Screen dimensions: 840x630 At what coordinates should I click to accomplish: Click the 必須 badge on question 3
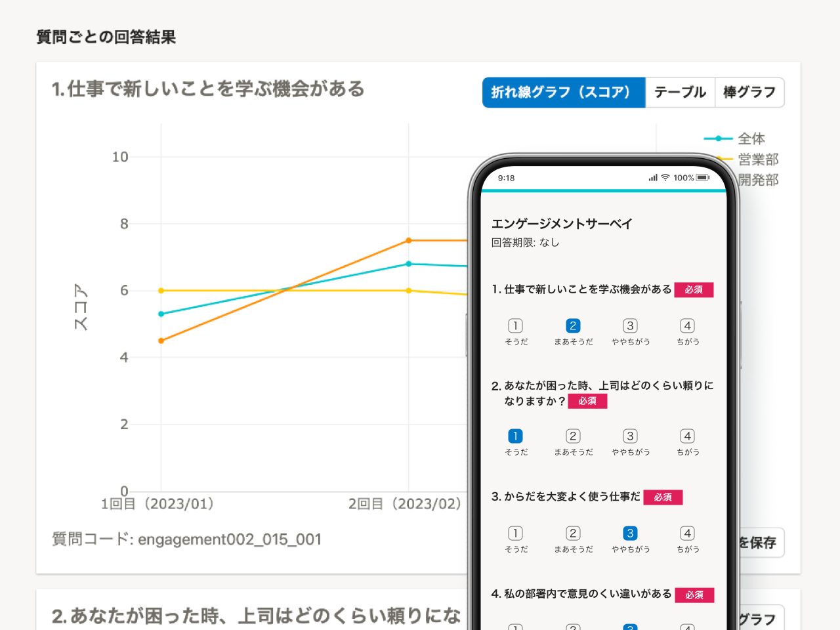[x=663, y=497]
